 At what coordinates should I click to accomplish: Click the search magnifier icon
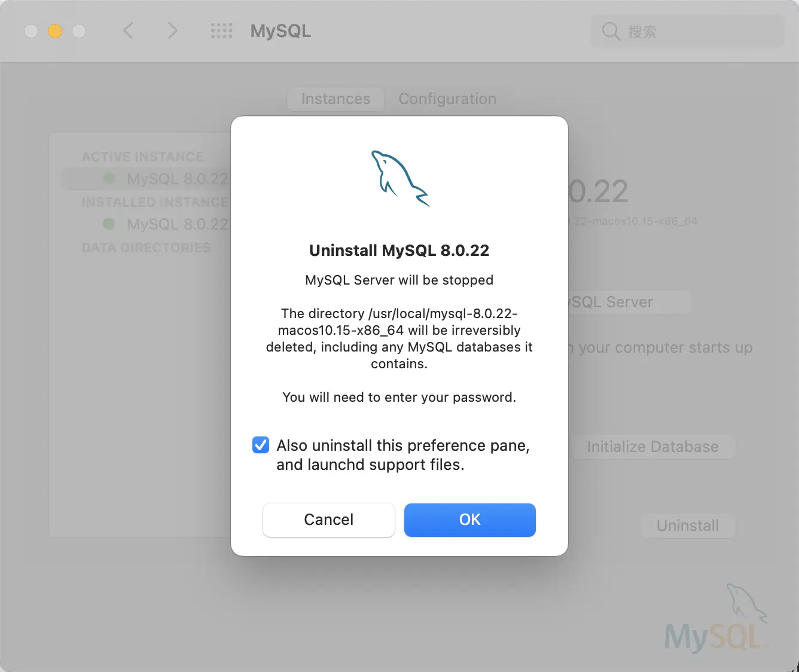tap(611, 31)
